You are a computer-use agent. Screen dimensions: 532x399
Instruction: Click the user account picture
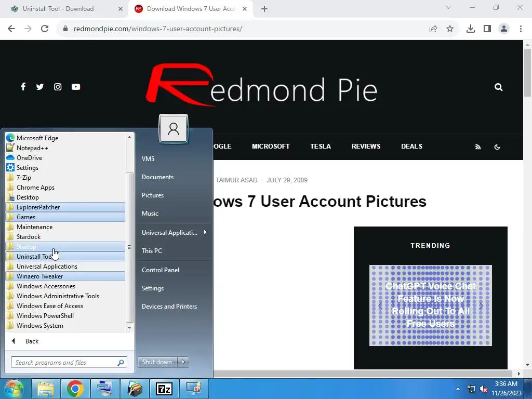(x=174, y=129)
